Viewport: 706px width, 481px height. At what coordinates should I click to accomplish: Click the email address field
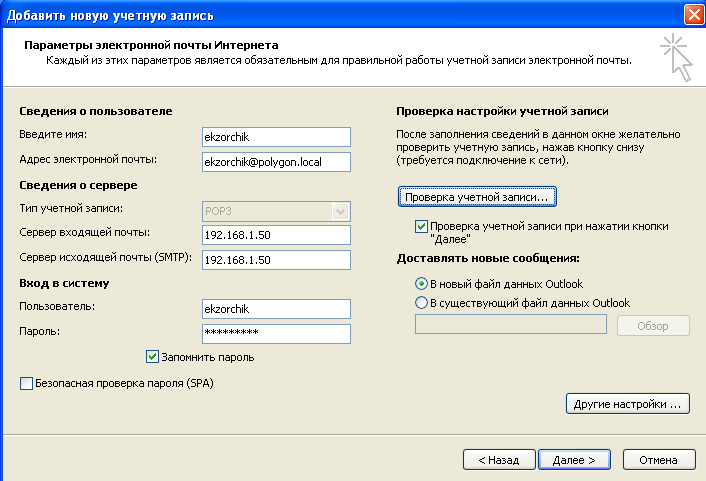(x=276, y=162)
